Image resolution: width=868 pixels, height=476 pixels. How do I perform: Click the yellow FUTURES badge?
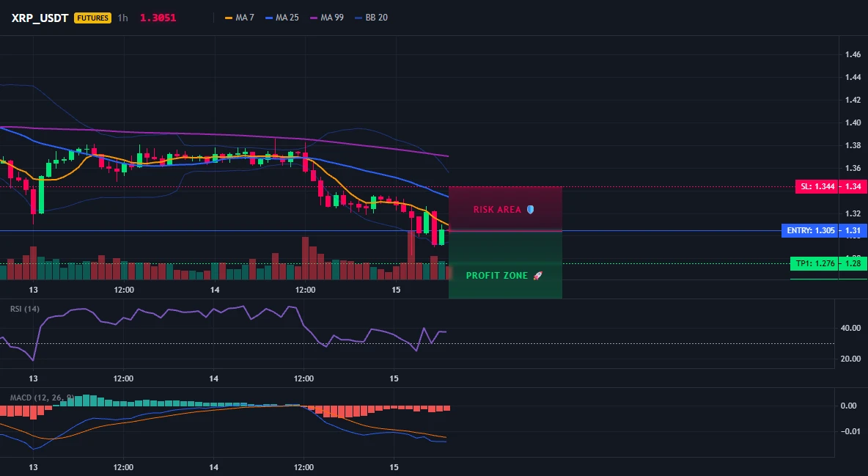pyautogui.click(x=92, y=18)
